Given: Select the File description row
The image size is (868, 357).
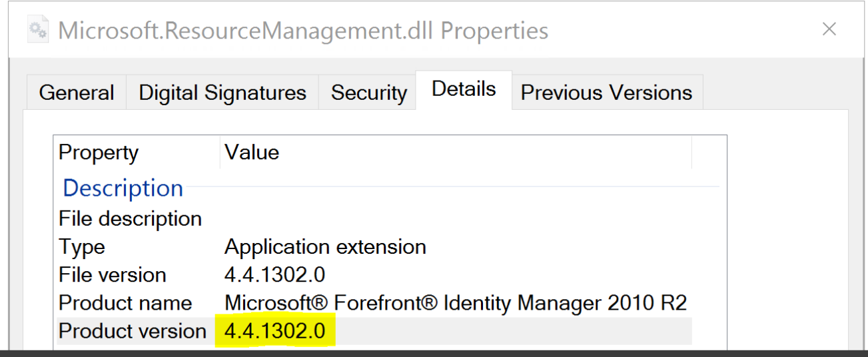Looking at the screenshot, I should 373,218.
